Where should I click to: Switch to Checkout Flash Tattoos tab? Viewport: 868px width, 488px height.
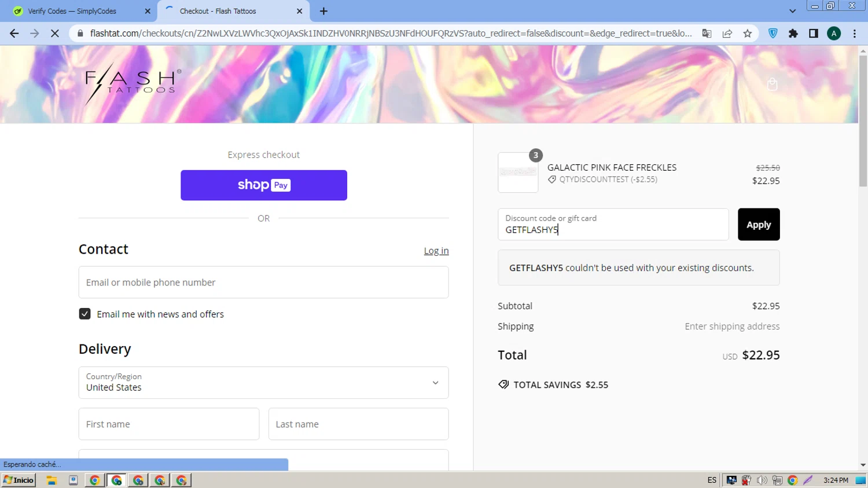(x=233, y=11)
